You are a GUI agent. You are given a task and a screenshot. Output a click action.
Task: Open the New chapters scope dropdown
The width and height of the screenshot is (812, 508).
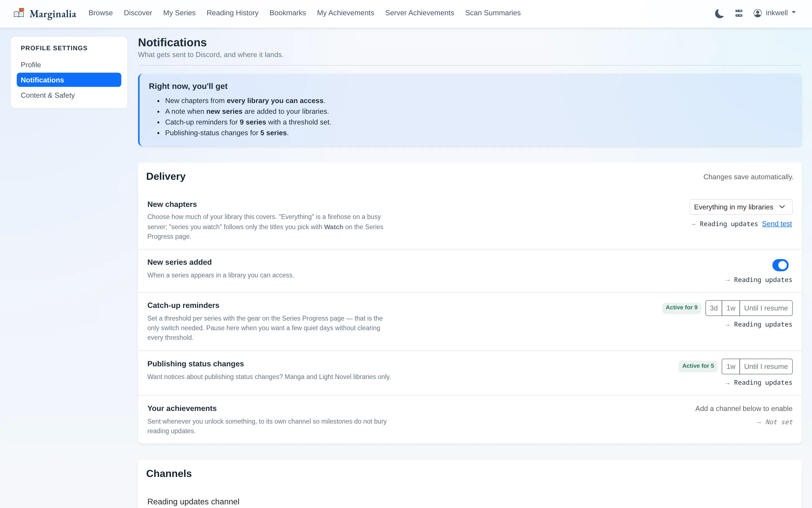coord(741,207)
